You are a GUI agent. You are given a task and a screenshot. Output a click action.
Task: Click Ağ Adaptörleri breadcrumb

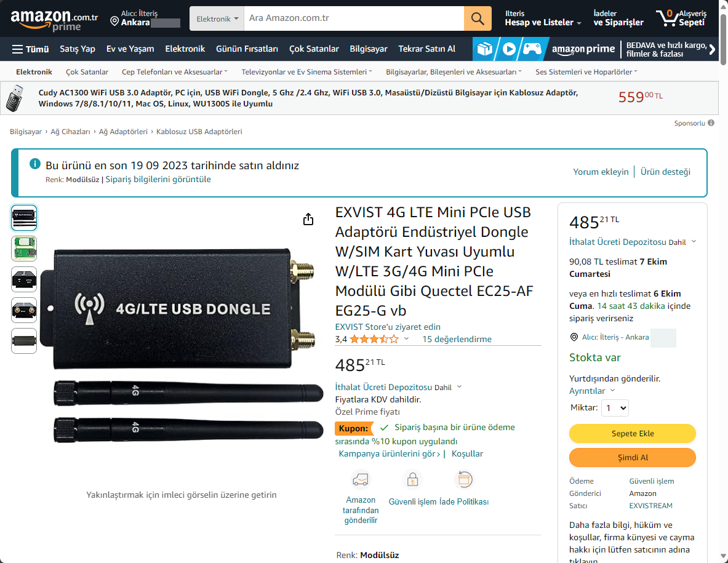(123, 132)
